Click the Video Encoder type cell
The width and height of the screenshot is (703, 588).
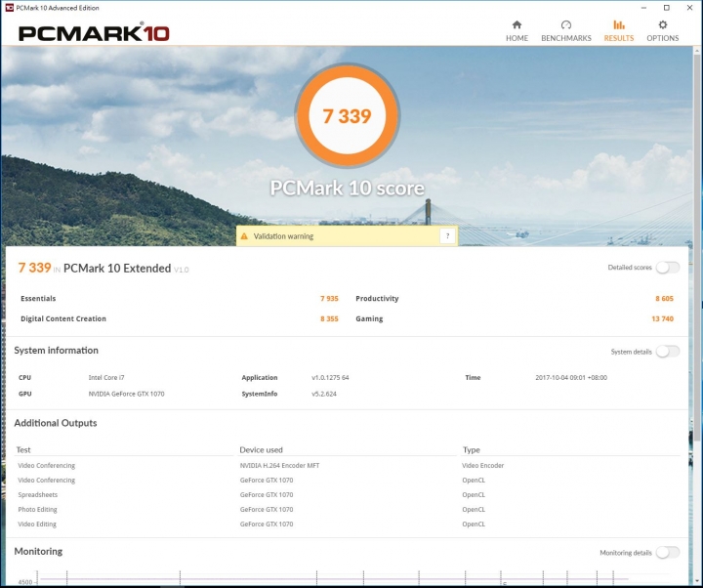coord(483,466)
